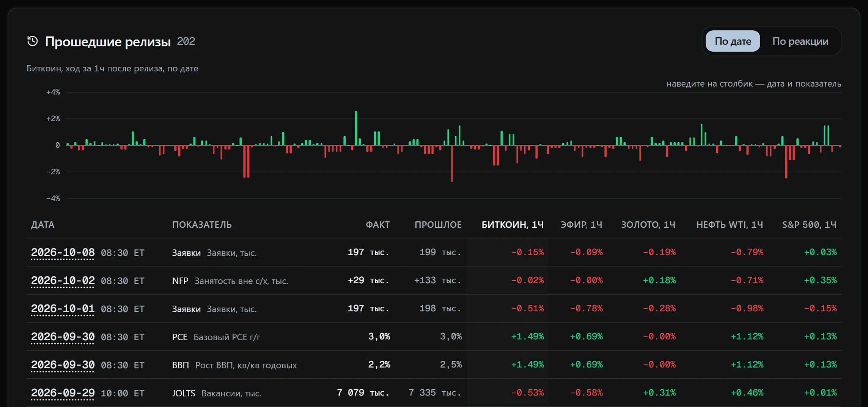Screen dimensions: 868x407
Task: Click the tallest green bar in the chart
Action: pyautogui.click(x=356, y=128)
